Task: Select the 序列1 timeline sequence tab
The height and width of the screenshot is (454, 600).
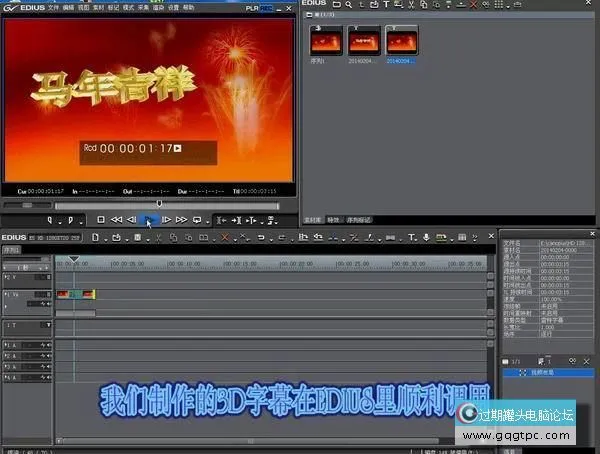Action: pos(11,250)
